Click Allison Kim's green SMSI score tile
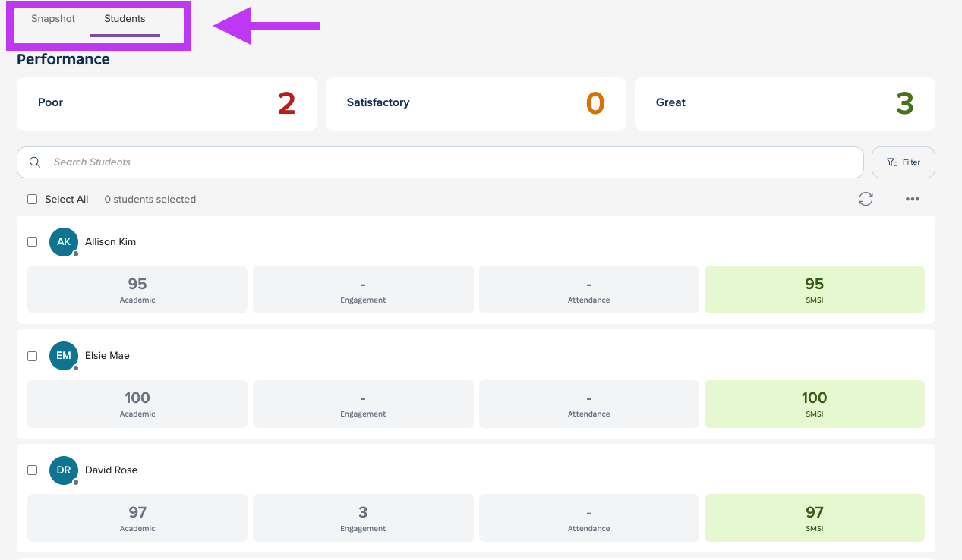962x560 pixels. 814,289
